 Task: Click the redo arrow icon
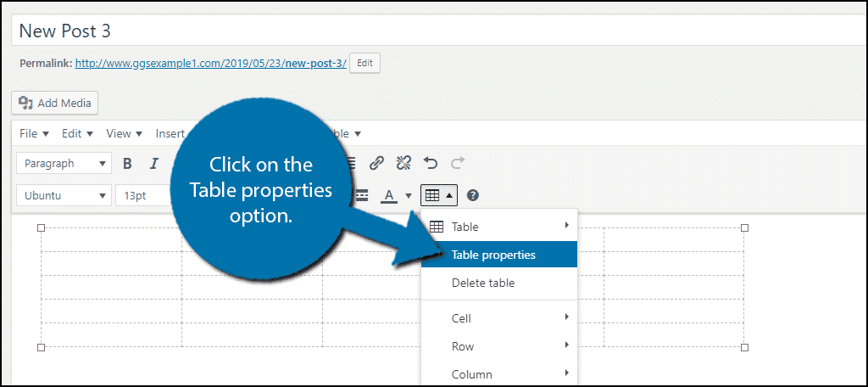[x=457, y=164]
